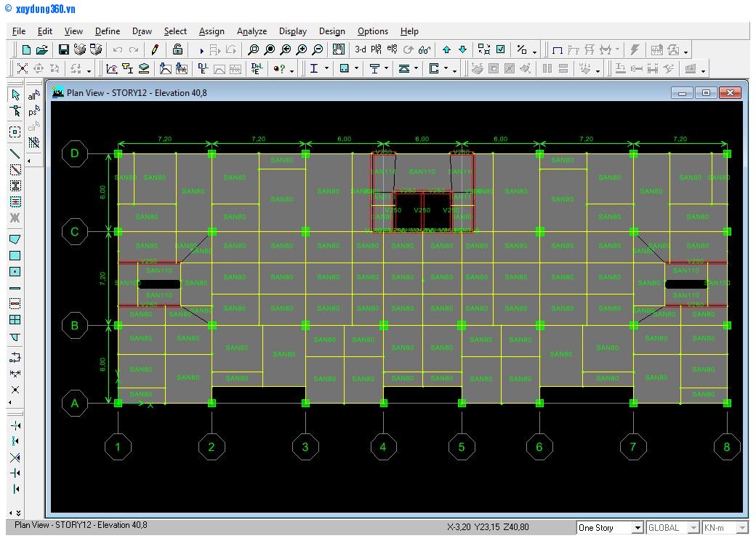
Task: Click xaydung360.vn link
Action: (x=45, y=9)
